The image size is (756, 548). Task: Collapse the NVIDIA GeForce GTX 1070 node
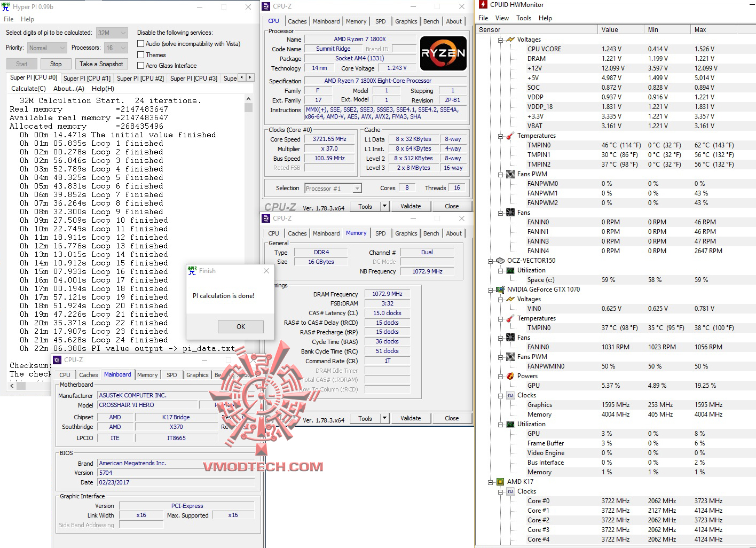point(490,289)
